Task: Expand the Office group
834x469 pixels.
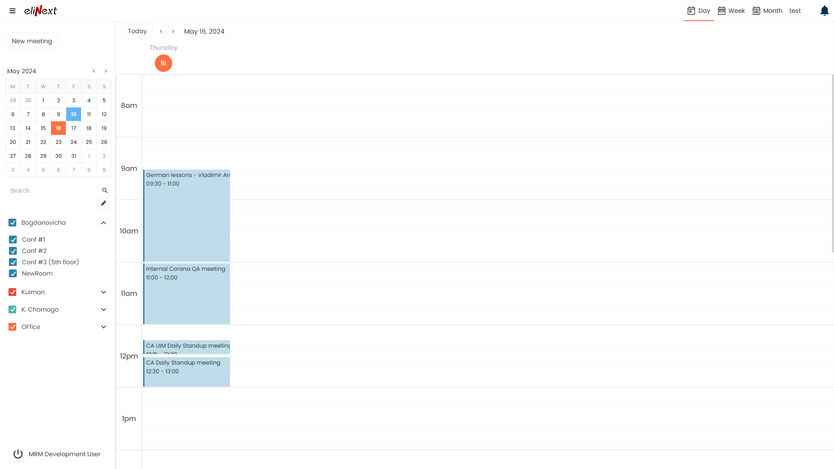Action: [103, 327]
